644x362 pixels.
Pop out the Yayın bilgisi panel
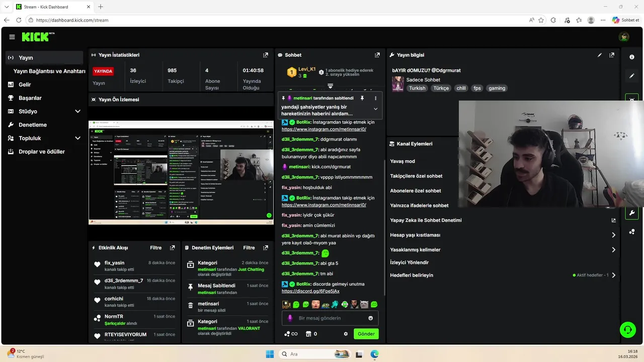tap(612, 55)
